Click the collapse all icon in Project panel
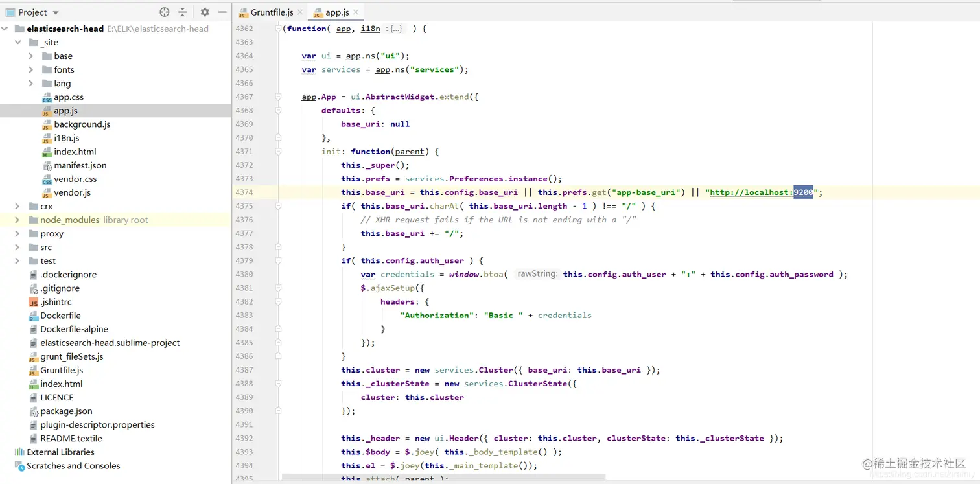Image resolution: width=980 pixels, height=484 pixels. 183,12
